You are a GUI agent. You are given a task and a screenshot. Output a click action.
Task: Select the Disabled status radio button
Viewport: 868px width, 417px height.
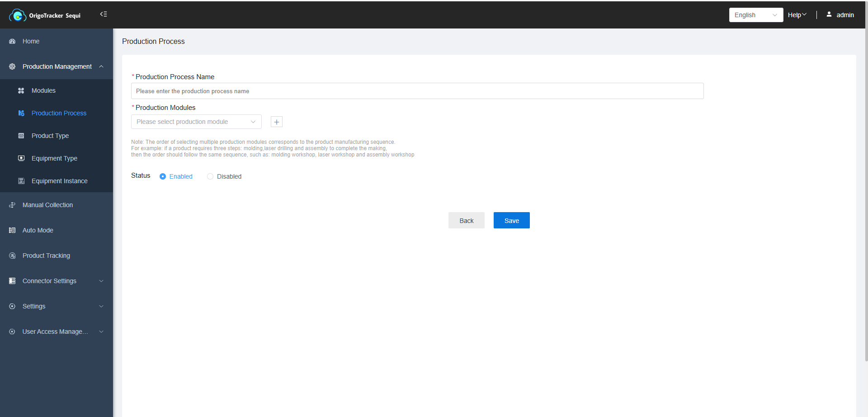pyautogui.click(x=210, y=176)
